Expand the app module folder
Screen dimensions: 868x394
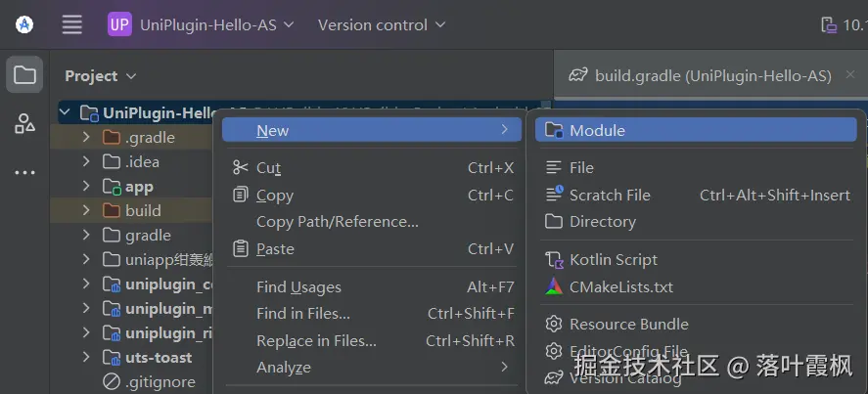point(86,187)
